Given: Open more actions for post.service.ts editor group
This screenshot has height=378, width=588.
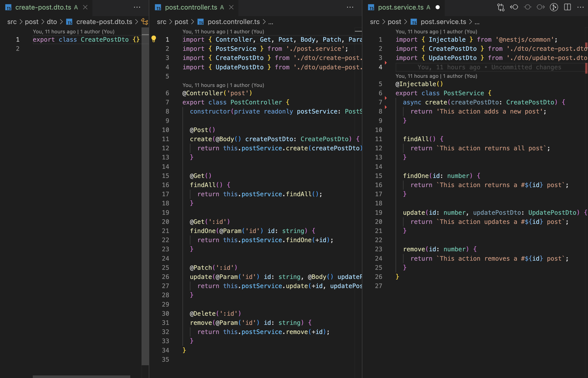Looking at the screenshot, I should pos(580,7).
